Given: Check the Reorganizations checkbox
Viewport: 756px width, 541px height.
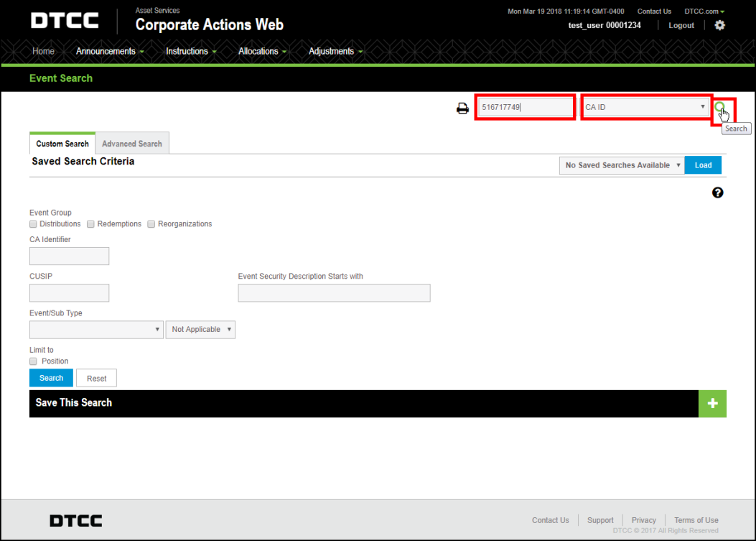Looking at the screenshot, I should 151,224.
